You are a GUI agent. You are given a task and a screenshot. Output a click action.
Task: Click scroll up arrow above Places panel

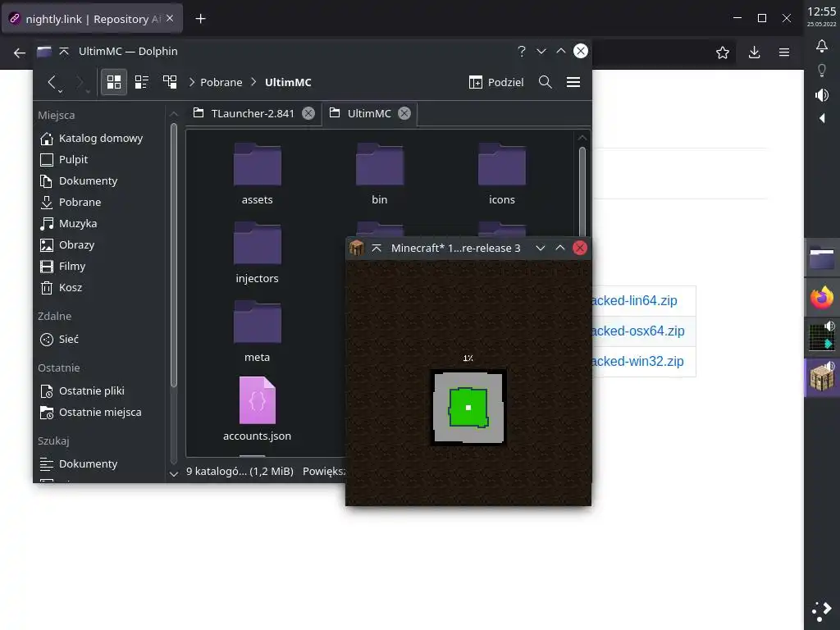pos(174,114)
